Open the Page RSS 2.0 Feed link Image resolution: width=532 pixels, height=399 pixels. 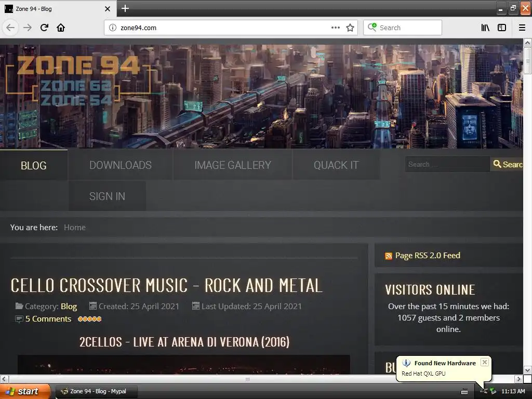pyautogui.click(x=428, y=256)
